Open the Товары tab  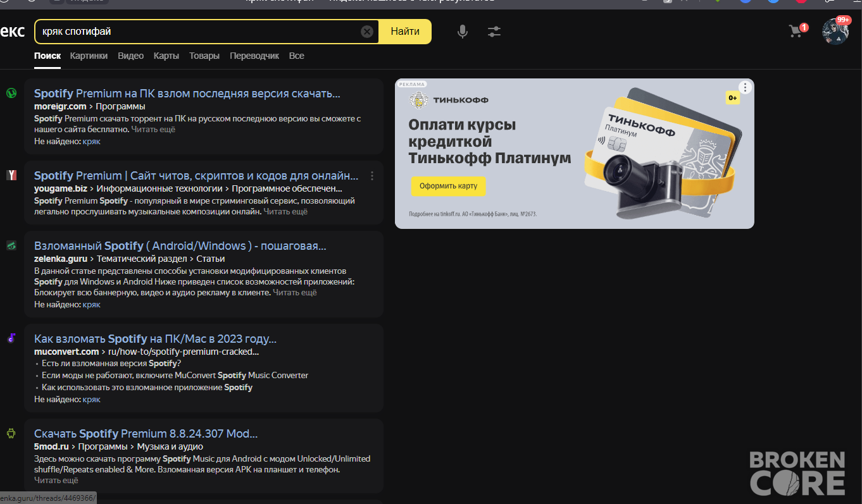coord(204,56)
